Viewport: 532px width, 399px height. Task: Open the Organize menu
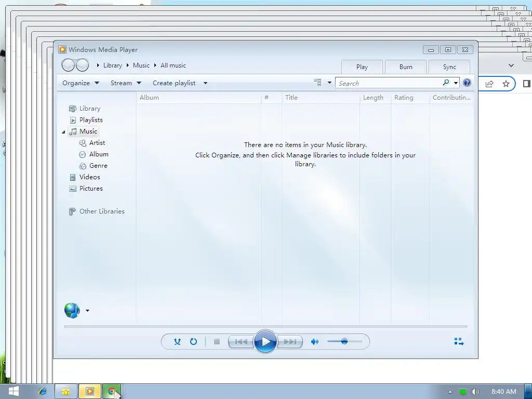pos(81,83)
